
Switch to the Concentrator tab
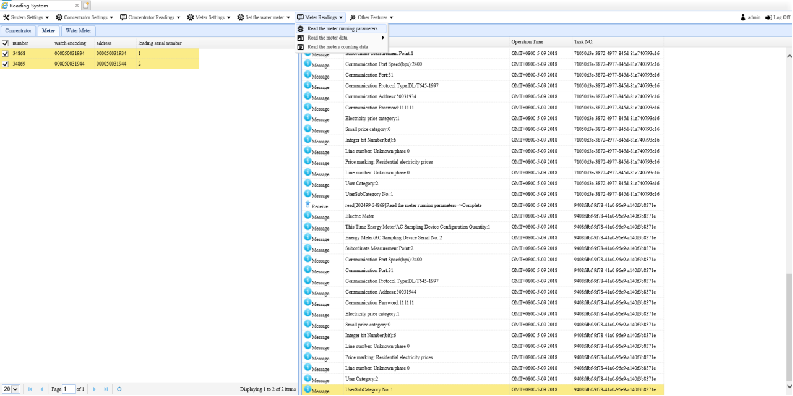pos(18,30)
